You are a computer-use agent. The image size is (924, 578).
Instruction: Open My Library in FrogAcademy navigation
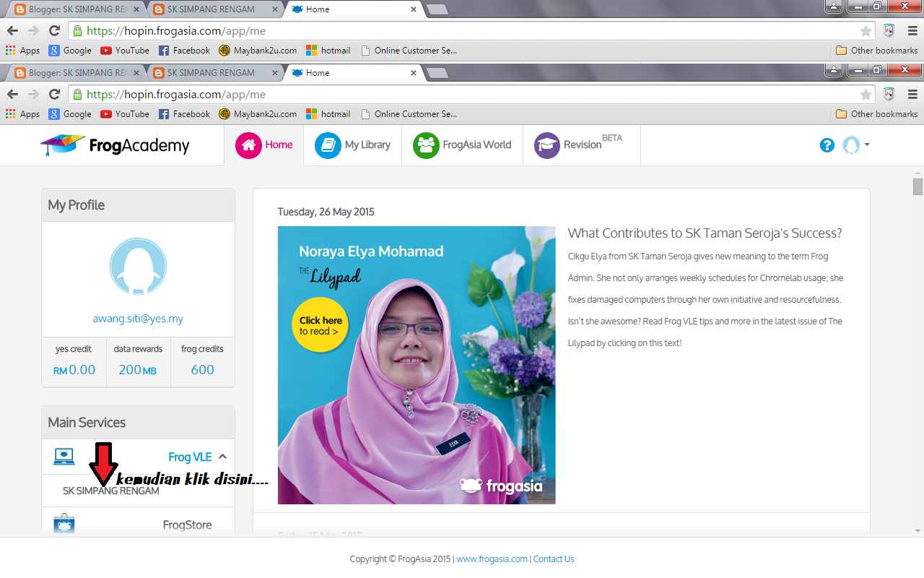352,145
